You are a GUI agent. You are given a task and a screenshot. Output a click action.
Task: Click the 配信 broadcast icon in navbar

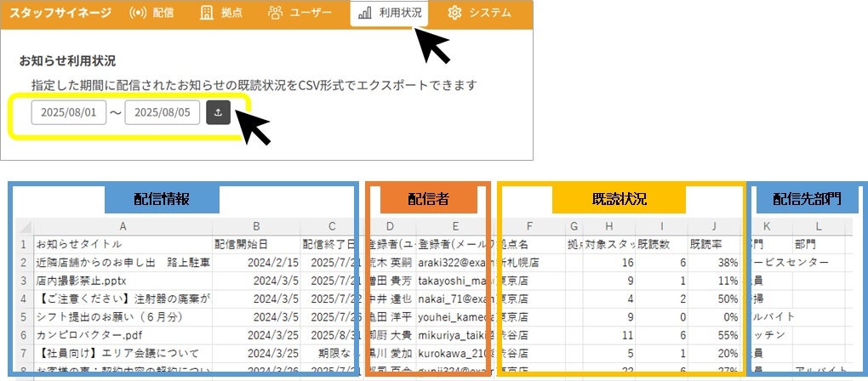click(x=137, y=14)
